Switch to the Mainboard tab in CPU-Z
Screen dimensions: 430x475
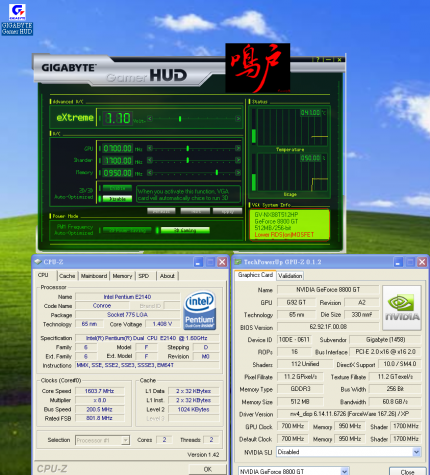pyautogui.click(x=94, y=276)
